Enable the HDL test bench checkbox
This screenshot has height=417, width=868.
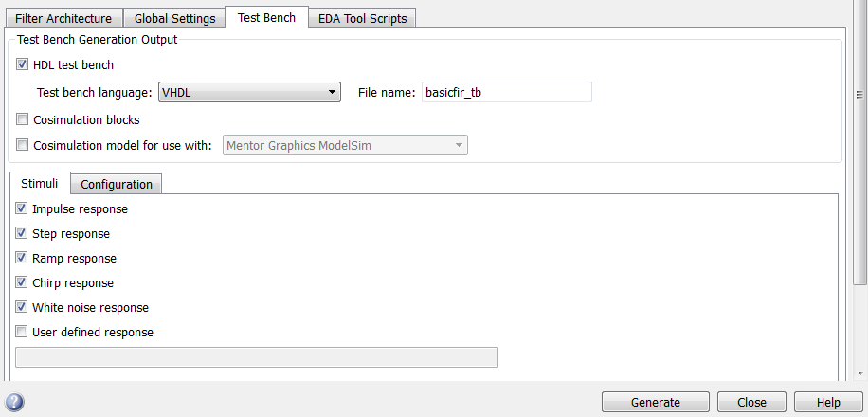(x=22, y=65)
